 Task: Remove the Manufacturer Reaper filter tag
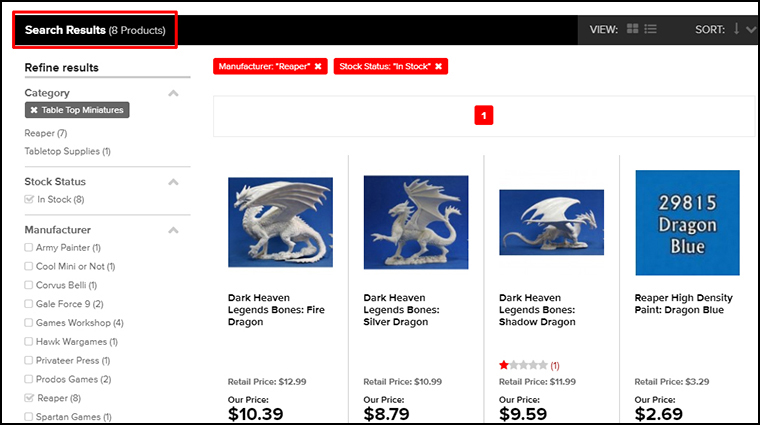[x=318, y=66]
